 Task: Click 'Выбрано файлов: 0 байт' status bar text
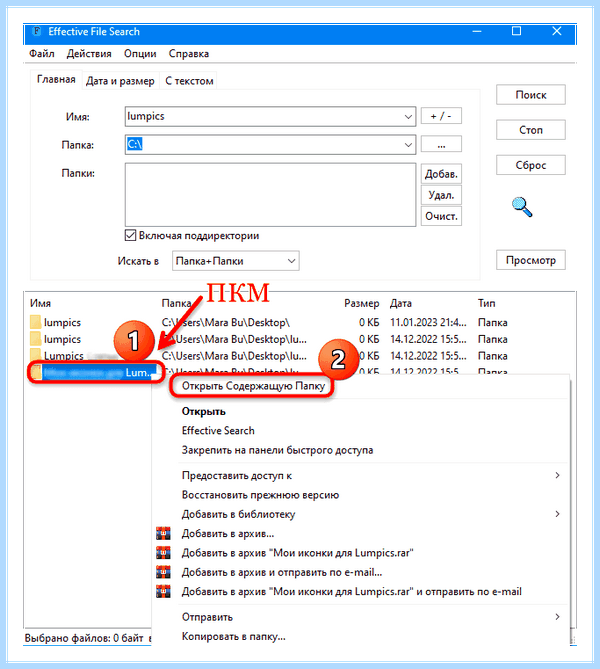click(84, 638)
